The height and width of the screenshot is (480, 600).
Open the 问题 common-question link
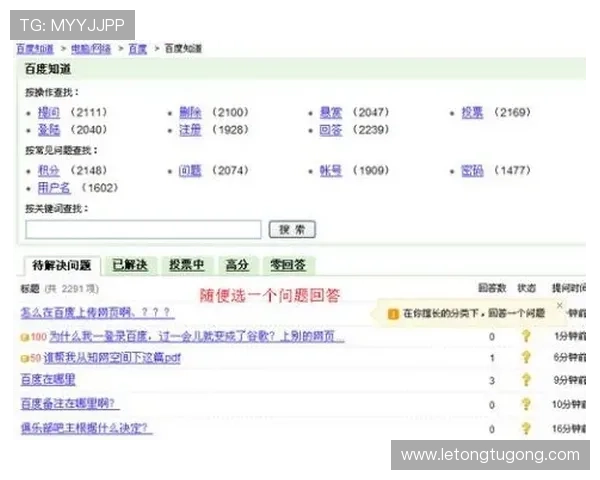point(190,170)
